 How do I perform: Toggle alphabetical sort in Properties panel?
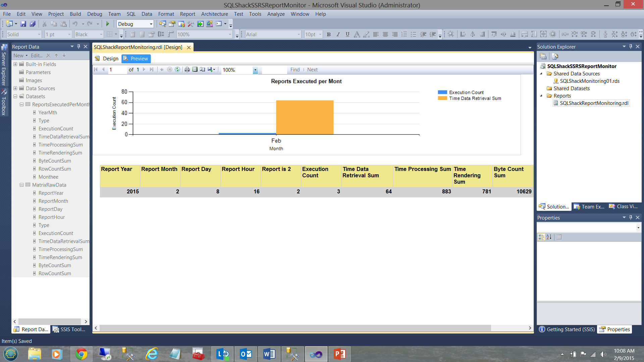549,237
